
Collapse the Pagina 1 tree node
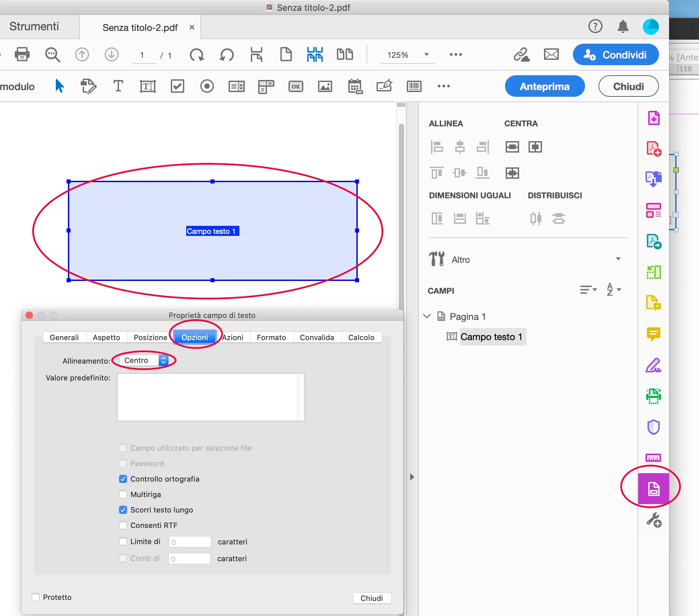[427, 316]
